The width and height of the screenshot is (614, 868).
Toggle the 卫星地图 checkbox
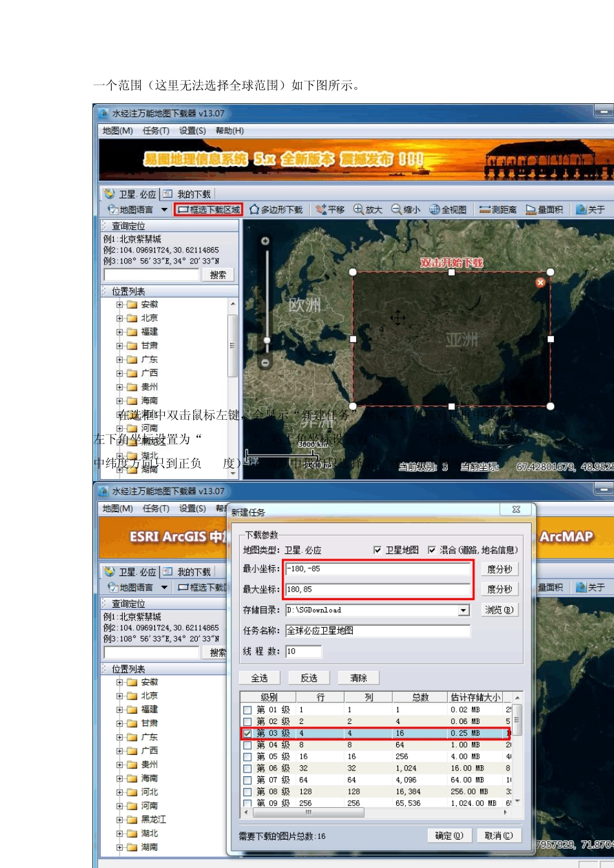377,550
